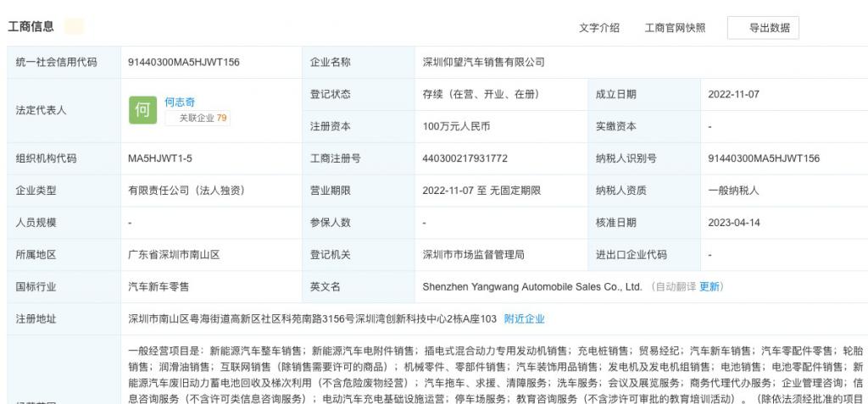Open legal representative 何志奇's profile
The width and height of the screenshot is (868, 404).
click(x=179, y=102)
